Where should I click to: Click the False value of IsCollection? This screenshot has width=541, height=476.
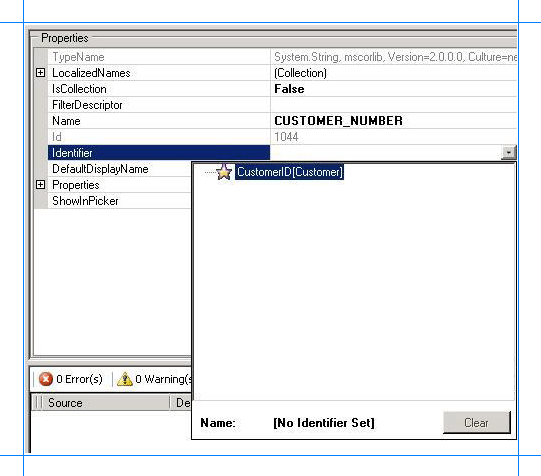[289, 89]
